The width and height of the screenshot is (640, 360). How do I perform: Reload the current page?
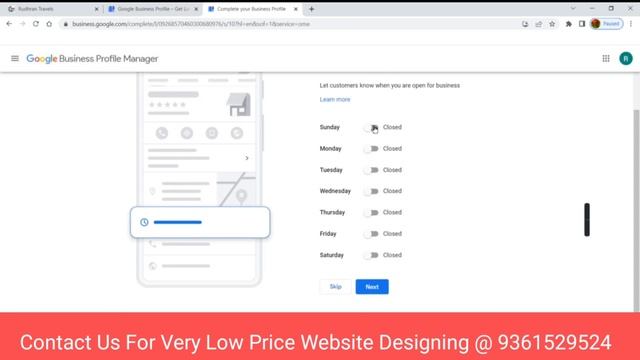coord(36,24)
